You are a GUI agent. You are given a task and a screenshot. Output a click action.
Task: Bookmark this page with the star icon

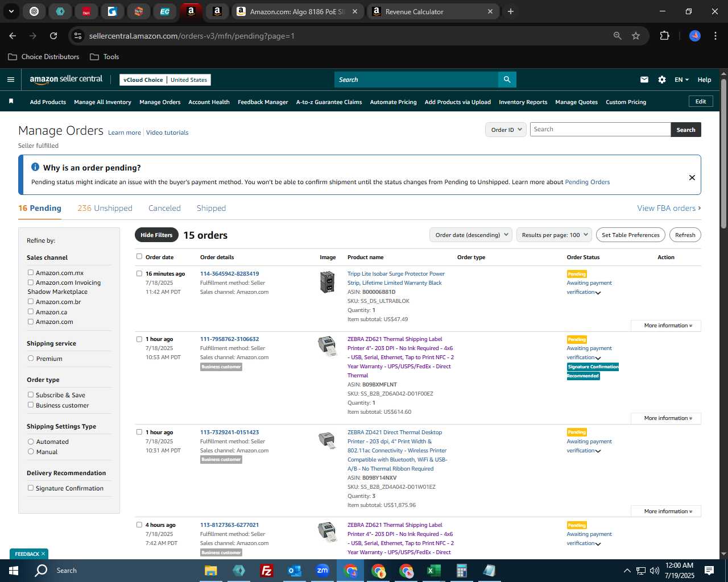tap(636, 36)
